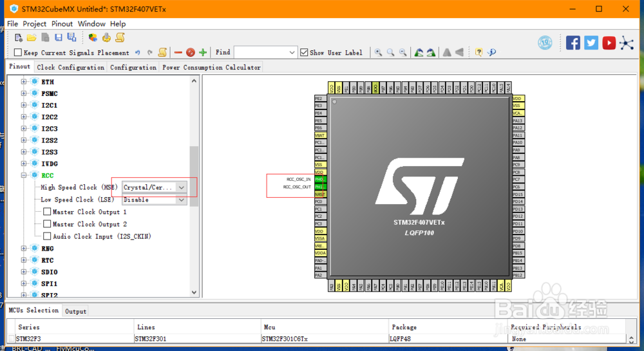
Task: Open the YouTube link icon
Action: pyautogui.click(x=609, y=43)
